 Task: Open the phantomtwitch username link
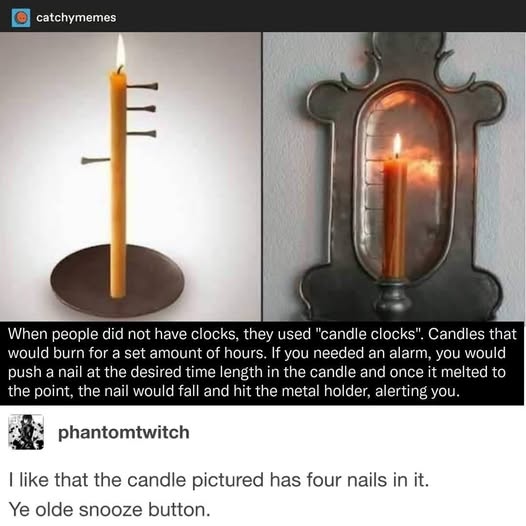pos(124,432)
